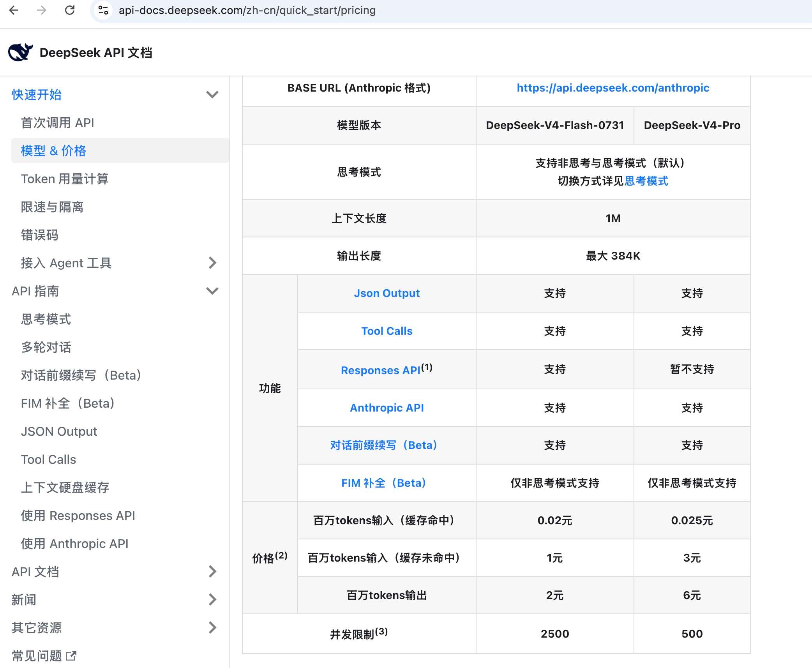812x668 pixels.
Task: Click the BASE URL (Anthropic 格式) label
Action: pyautogui.click(x=359, y=88)
